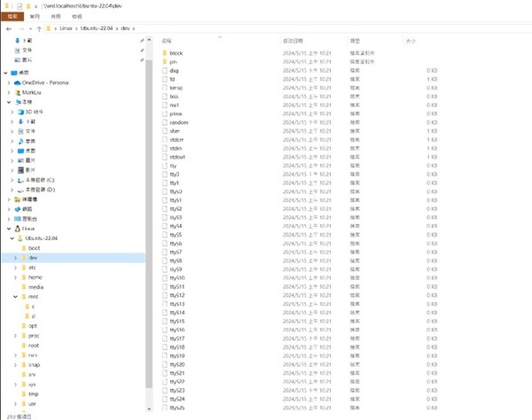Click Linux in the address breadcrumb

(x=66, y=28)
